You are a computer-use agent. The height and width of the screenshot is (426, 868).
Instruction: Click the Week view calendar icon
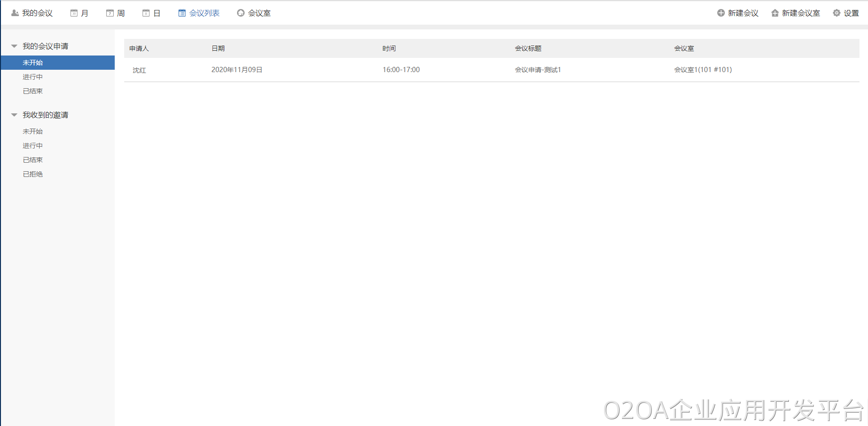[x=110, y=13]
